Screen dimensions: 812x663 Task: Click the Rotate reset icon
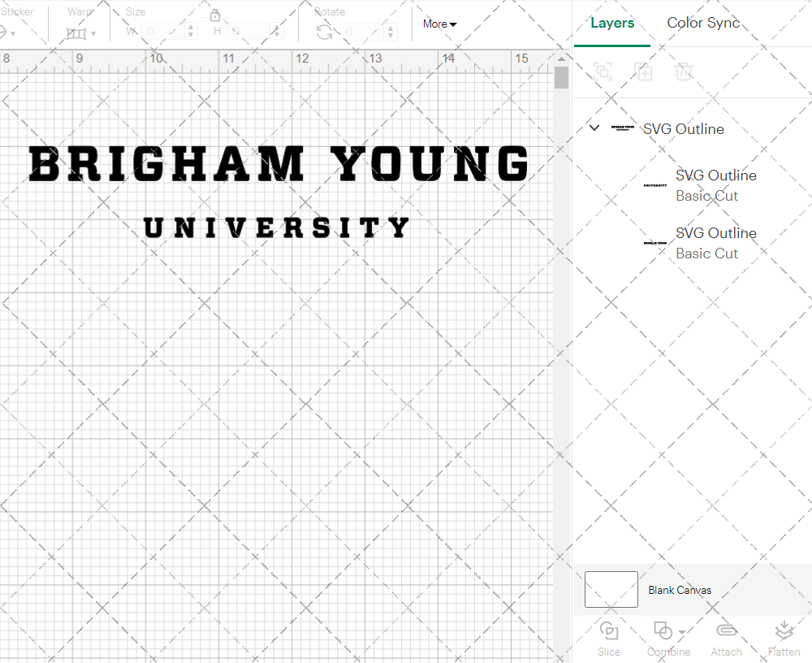324,32
